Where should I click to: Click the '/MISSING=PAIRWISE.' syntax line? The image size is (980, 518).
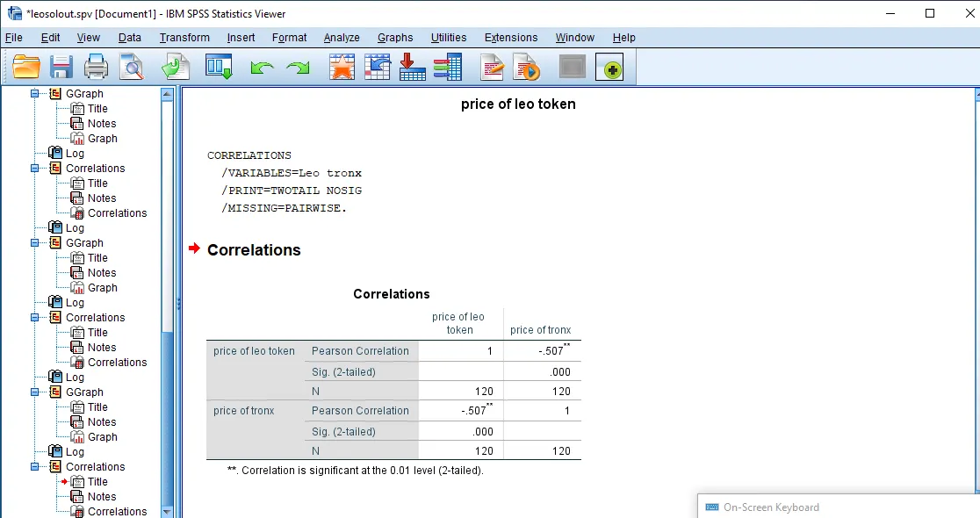pos(284,208)
